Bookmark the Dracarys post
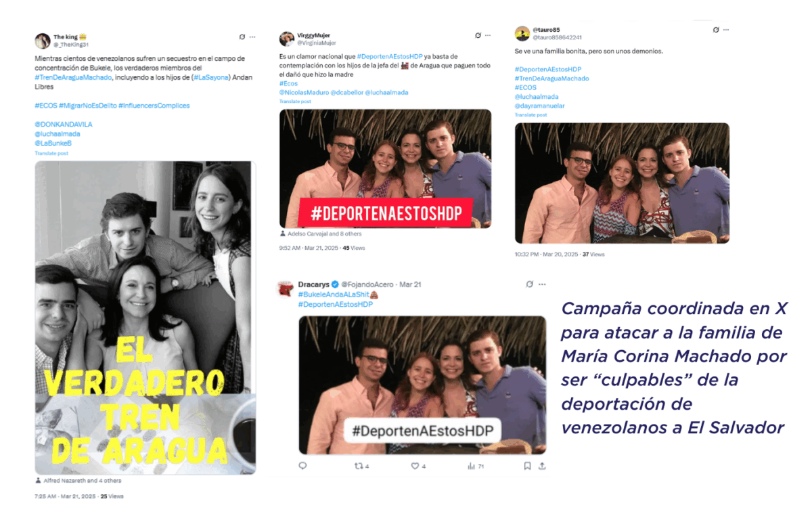Image resolution: width=812 pixels, height=518 pixels. (527, 466)
